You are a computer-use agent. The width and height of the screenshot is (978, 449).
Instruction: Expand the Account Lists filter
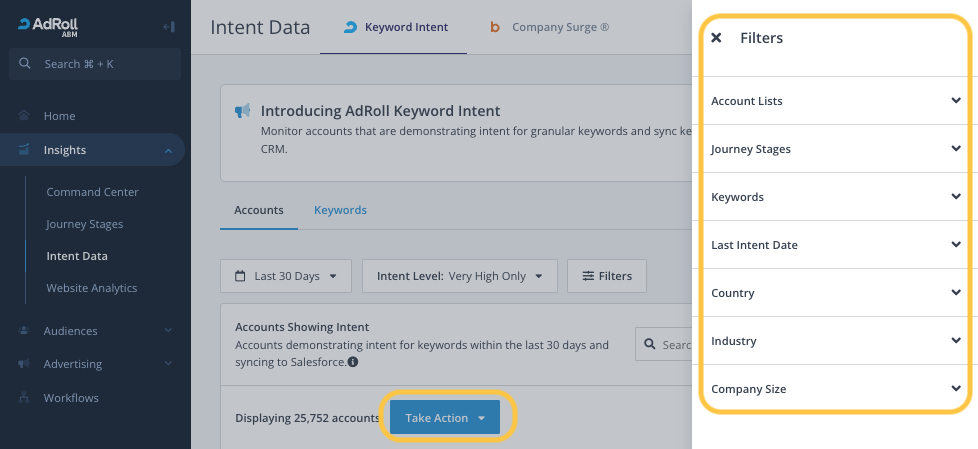point(835,101)
